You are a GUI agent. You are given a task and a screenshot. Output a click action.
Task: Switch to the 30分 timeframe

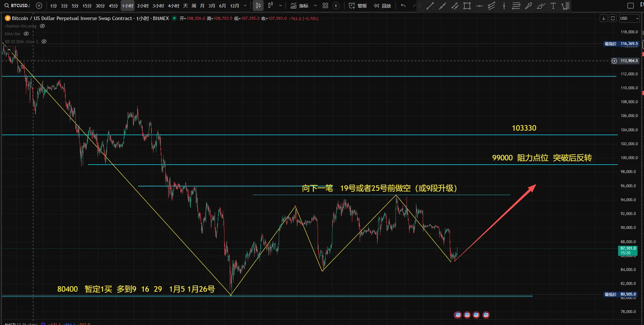point(100,6)
